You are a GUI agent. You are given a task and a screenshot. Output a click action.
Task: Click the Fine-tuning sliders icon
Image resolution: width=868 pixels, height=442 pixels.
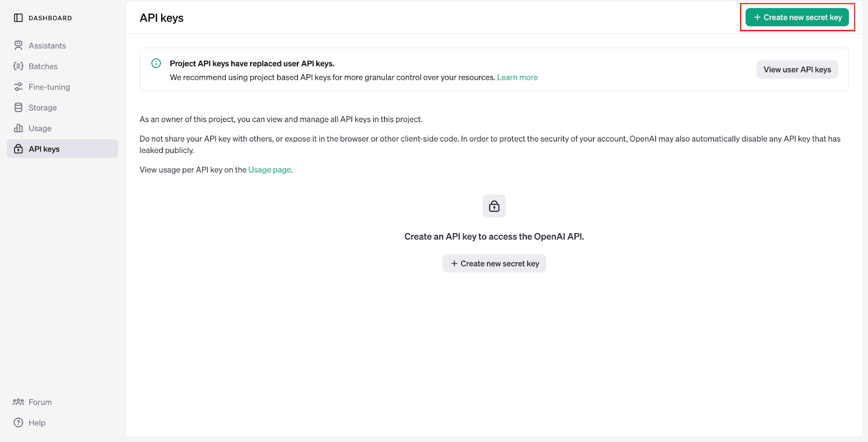click(18, 87)
